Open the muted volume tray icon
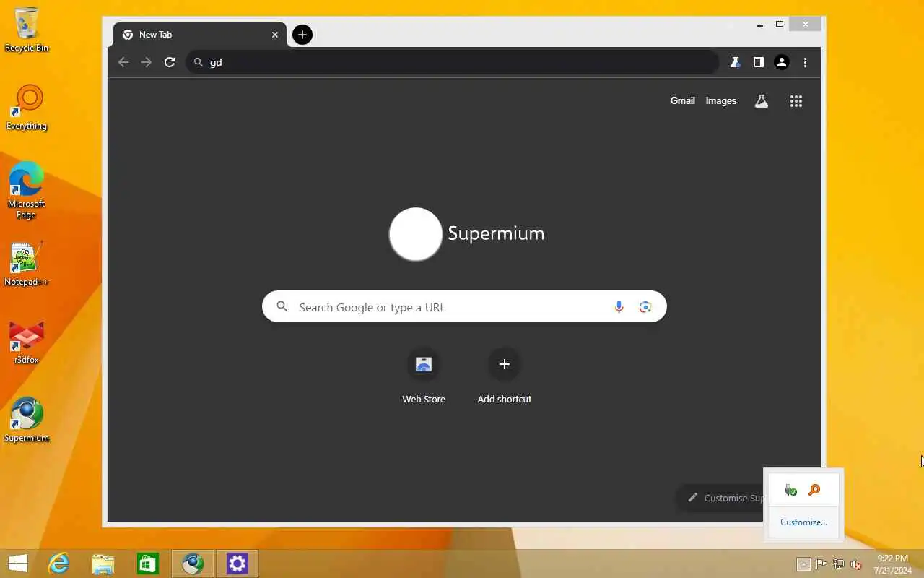The image size is (924, 578). coord(856,564)
